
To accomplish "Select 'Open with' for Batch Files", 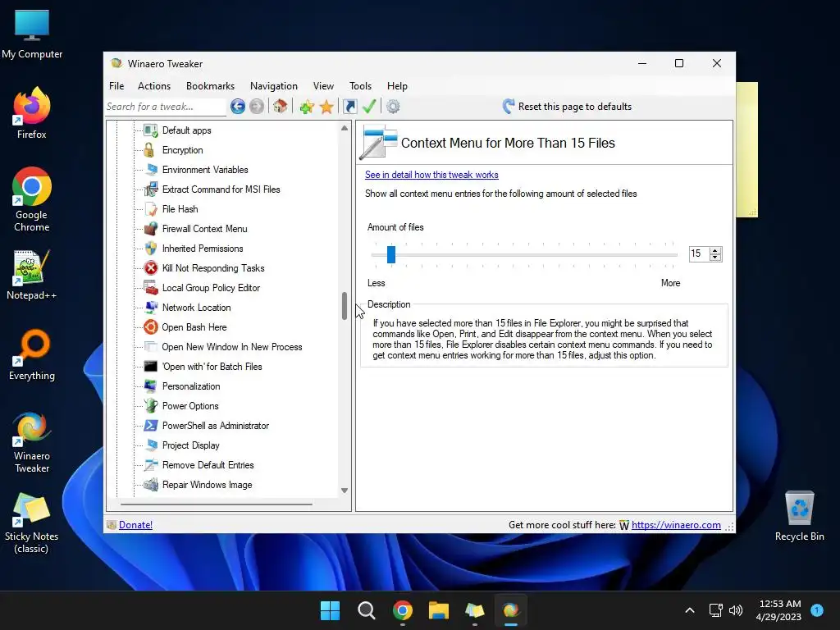I will click(x=212, y=367).
